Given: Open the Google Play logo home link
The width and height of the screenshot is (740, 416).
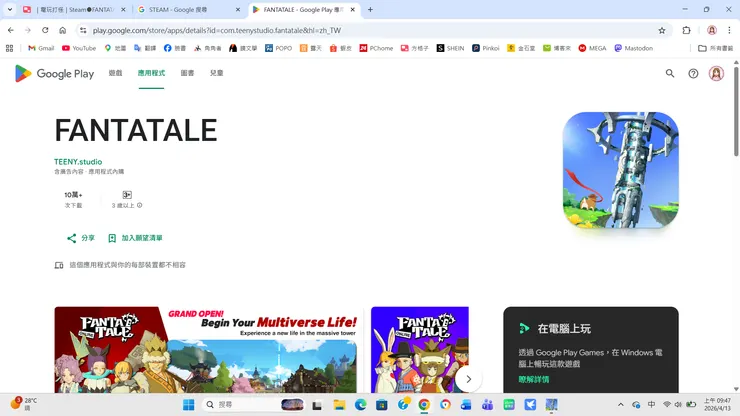Looking at the screenshot, I should pos(54,74).
